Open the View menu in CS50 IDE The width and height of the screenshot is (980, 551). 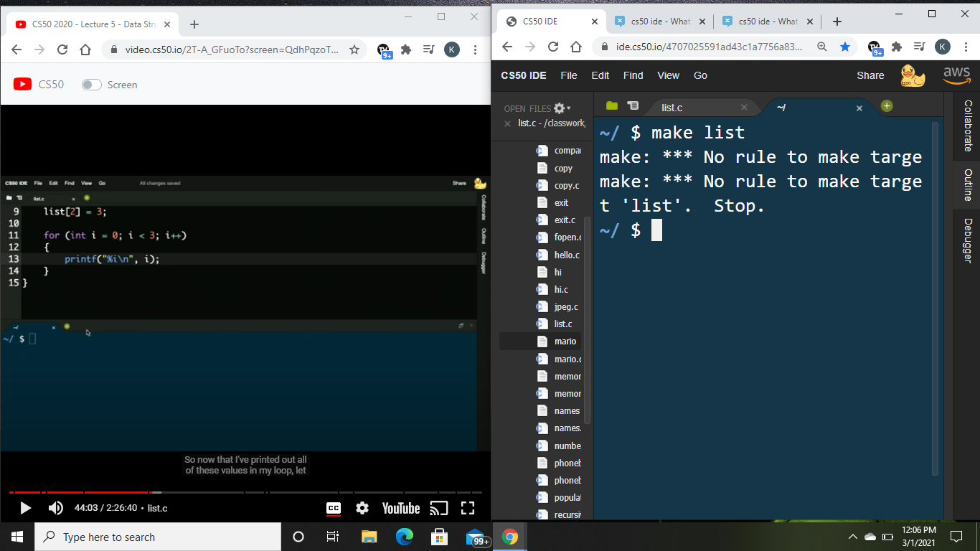668,75
